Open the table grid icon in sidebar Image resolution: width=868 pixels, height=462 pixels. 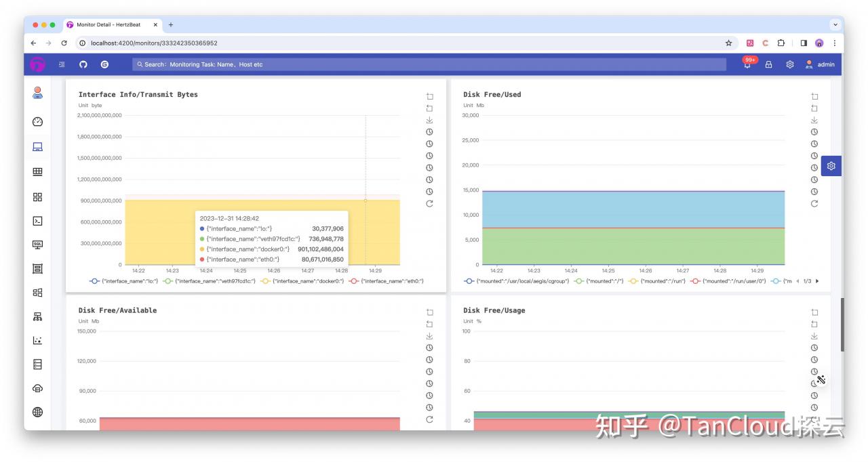point(38,172)
